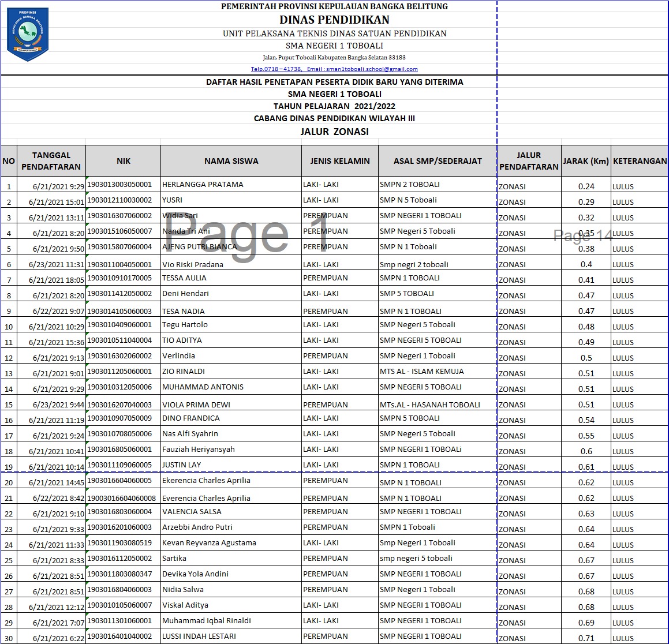Select the NAMA SISWA column header
The image size is (669, 644).
(231, 161)
